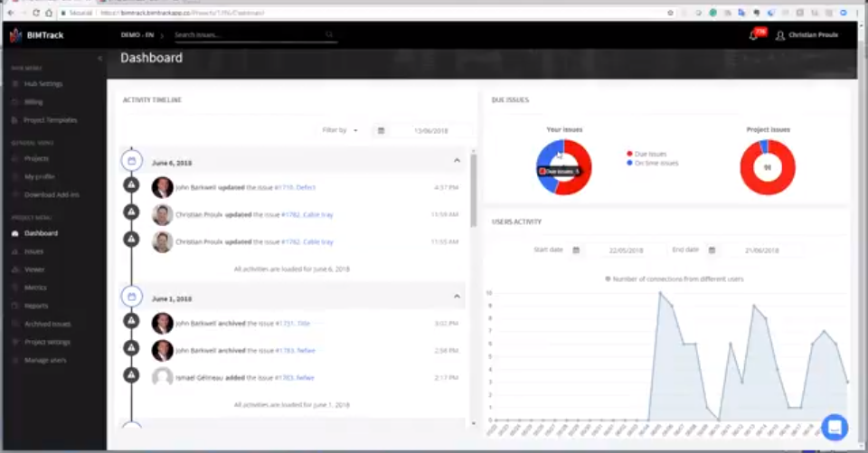This screenshot has width=868, height=453.
Task: Open the chat support bubble
Action: click(x=834, y=427)
